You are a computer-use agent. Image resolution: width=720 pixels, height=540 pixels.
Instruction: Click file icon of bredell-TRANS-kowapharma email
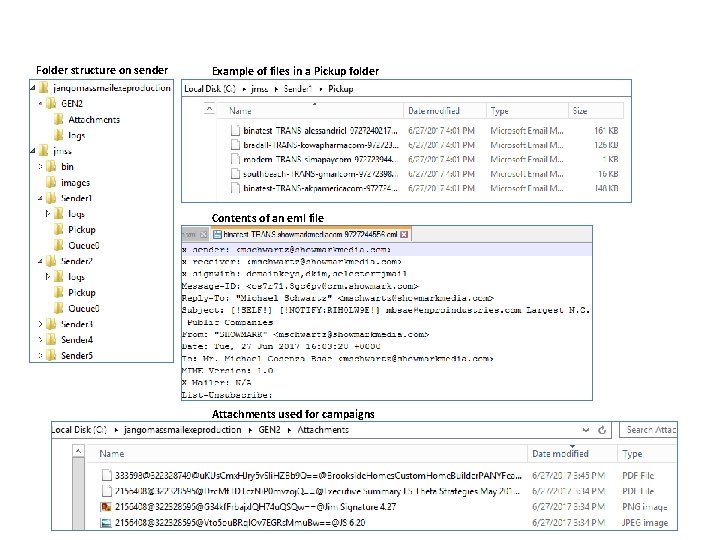[235, 145]
